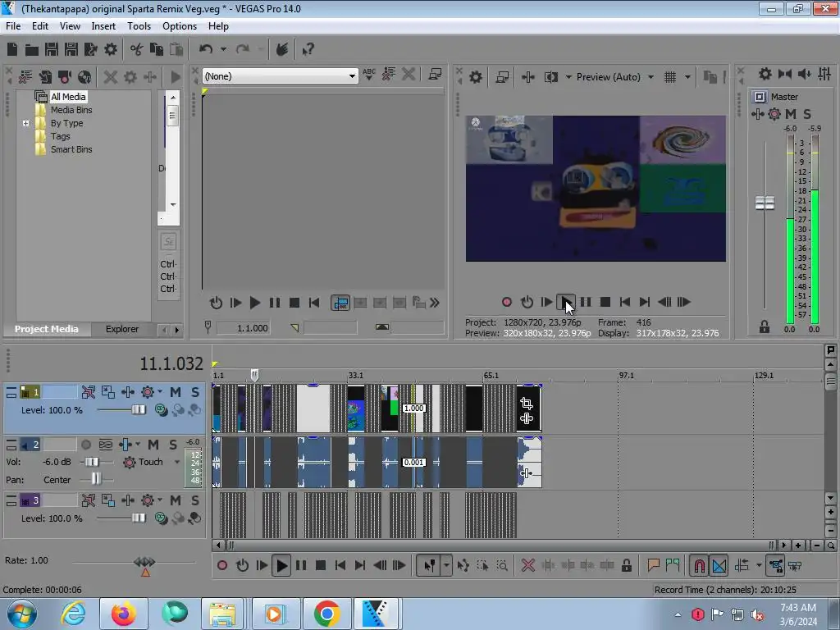Click the timeline playhead cursor marker
The height and width of the screenshot is (630, 840).
[x=254, y=375]
